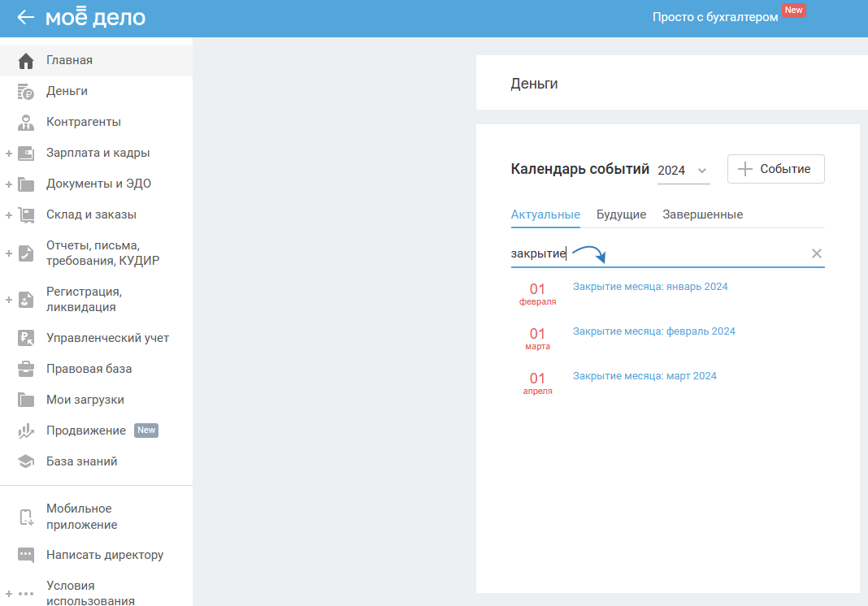Open Просто с бухгалтером link
This screenshot has width=868, height=606.
tap(714, 17)
